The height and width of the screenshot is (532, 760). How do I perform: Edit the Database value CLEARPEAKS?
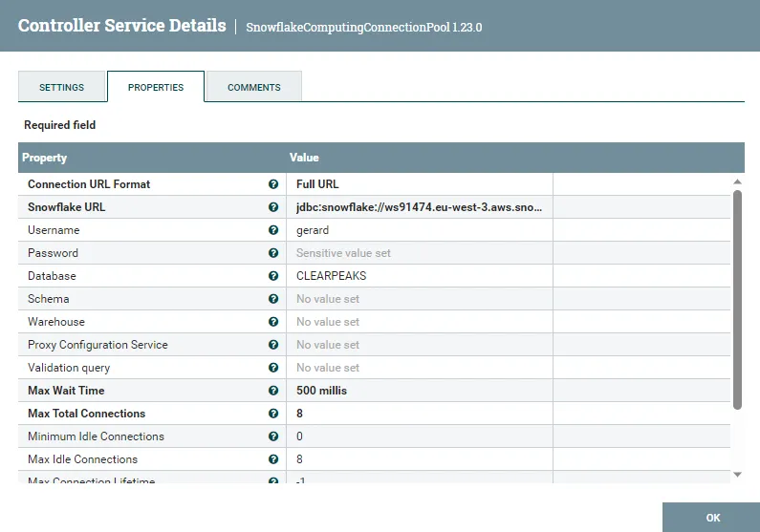click(x=419, y=276)
